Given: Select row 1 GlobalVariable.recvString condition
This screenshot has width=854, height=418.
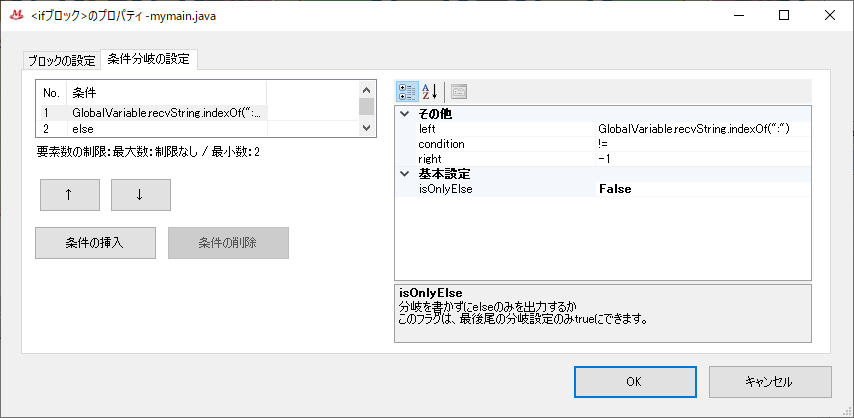Looking at the screenshot, I should pyautogui.click(x=167, y=113).
